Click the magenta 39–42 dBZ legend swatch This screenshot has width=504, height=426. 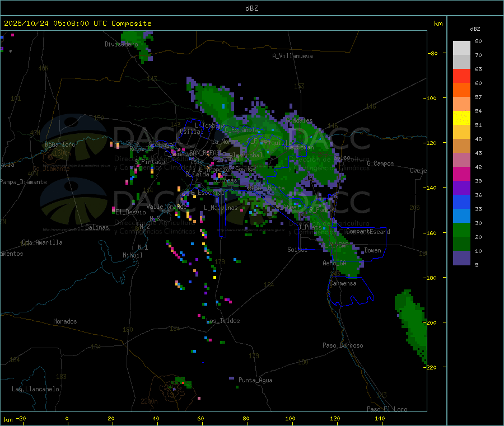(x=461, y=174)
